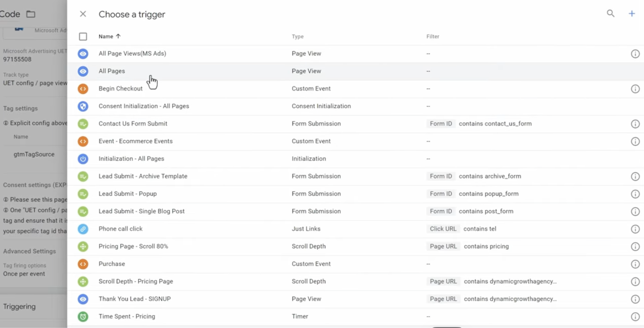Open the trigger search magnifier icon
Image resolution: width=644 pixels, height=328 pixels.
610,14
